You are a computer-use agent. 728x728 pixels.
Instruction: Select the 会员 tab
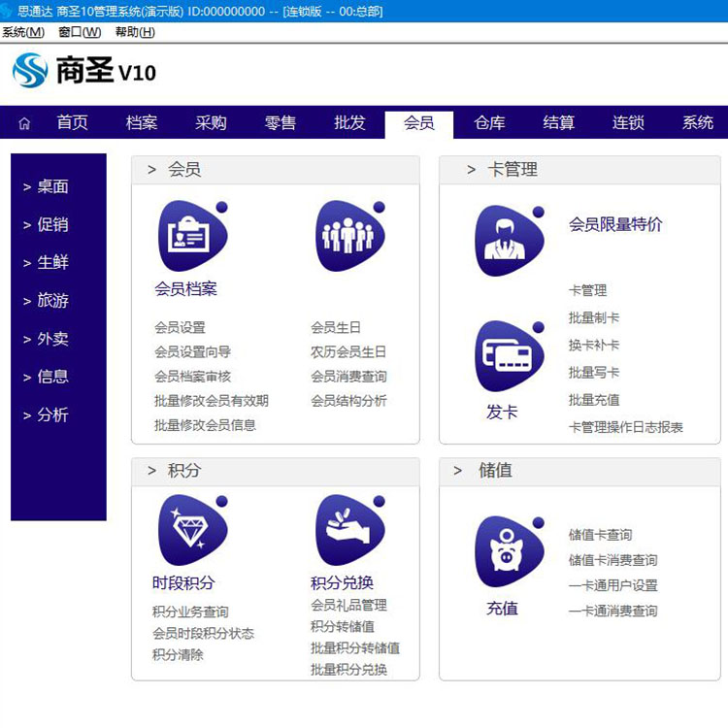[x=418, y=123]
